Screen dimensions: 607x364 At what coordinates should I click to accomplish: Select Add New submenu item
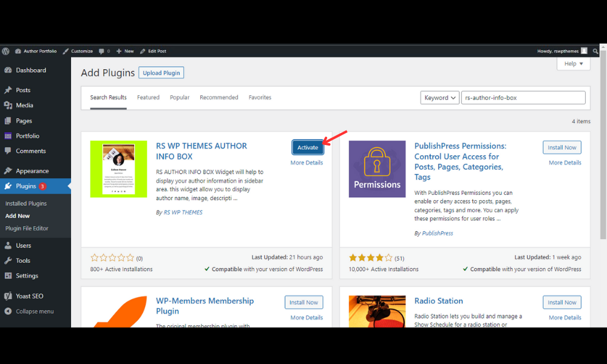click(x=18, y=216)
